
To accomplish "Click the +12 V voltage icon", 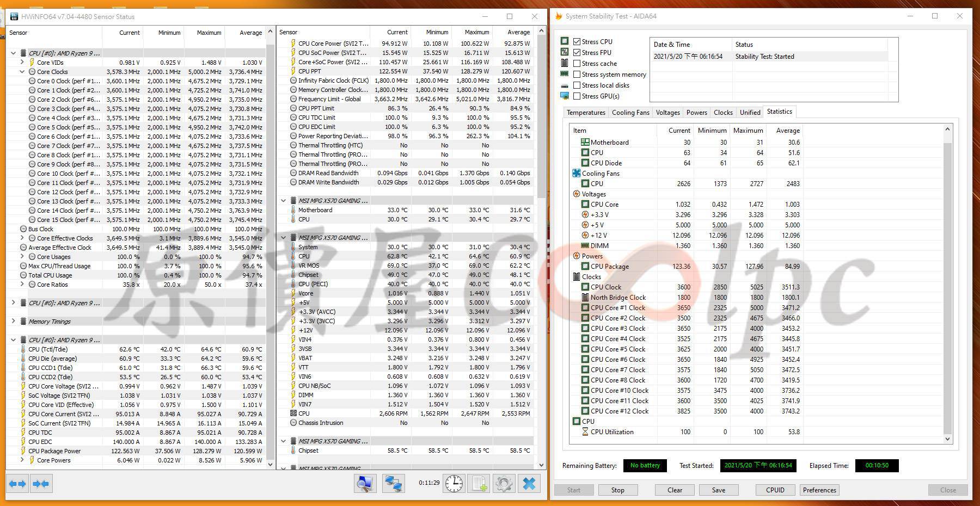I will 585,235.
